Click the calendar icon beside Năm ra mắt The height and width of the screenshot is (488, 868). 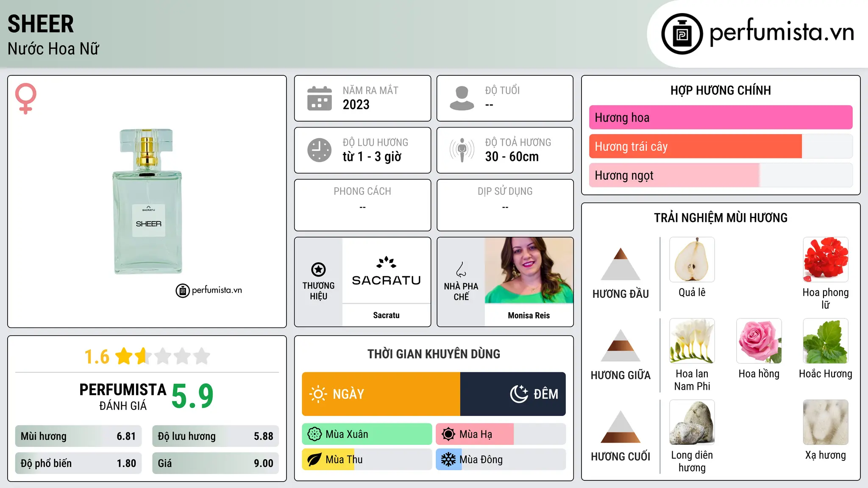[x=320, y=98]
